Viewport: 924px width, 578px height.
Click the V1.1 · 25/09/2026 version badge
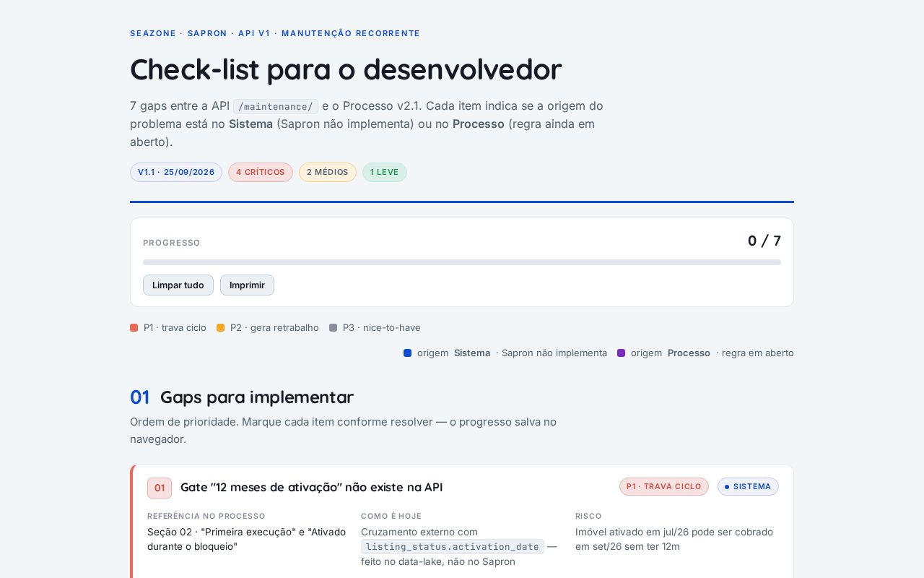pos(176,172)
